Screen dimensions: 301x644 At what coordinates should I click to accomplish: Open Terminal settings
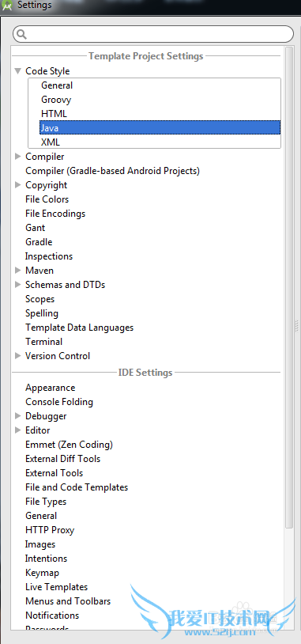pos(44,342)
